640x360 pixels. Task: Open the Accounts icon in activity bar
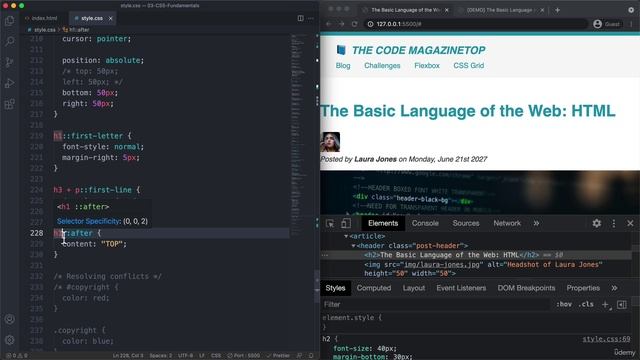pyautogui.click(x=10, y=319)
